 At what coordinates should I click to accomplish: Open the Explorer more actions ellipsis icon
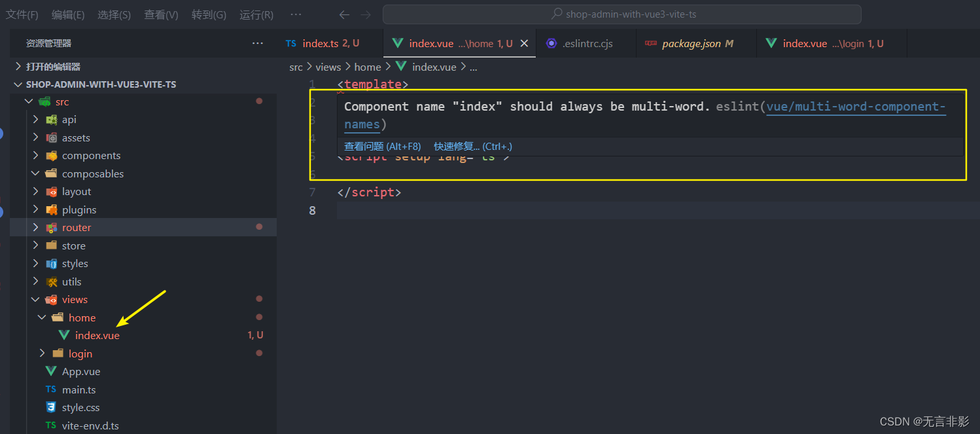tap(257, 43)
